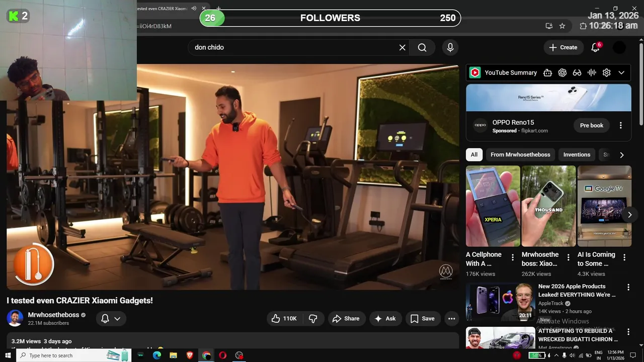Open more actions menu below the video
The height and width of the screenshot is (362, 644).
(452, 318)
